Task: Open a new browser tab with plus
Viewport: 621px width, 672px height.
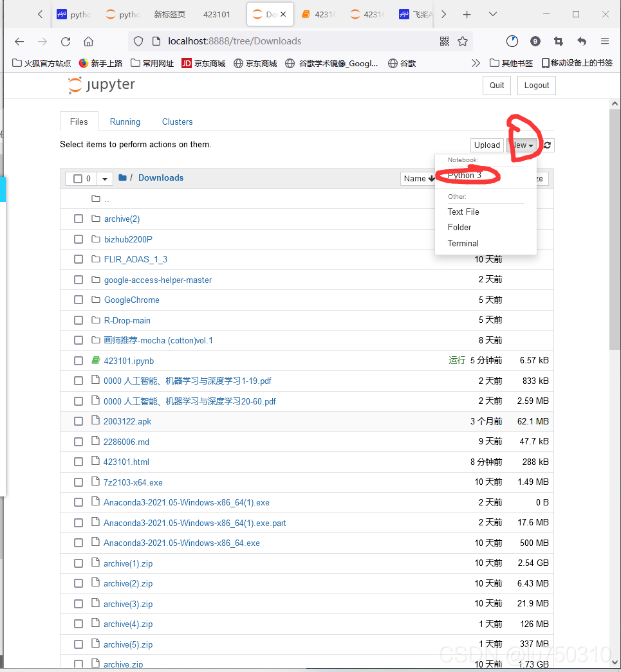Action: (x=467, y=15)
